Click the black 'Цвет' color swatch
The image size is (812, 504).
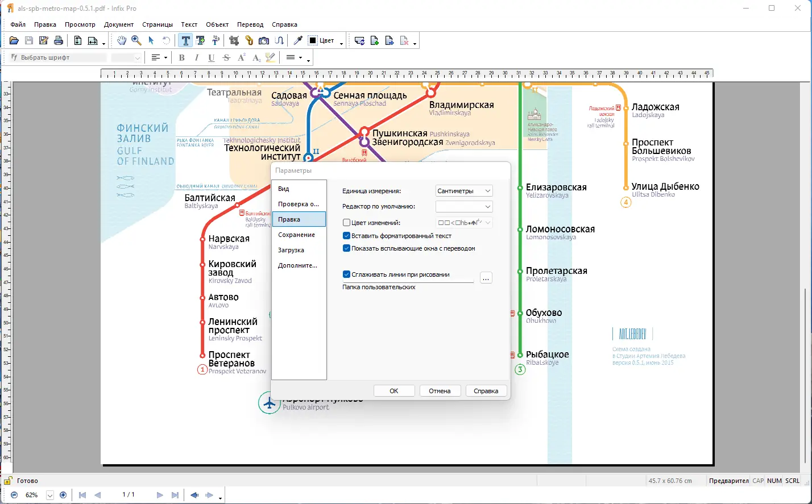(x=313, y=40)
